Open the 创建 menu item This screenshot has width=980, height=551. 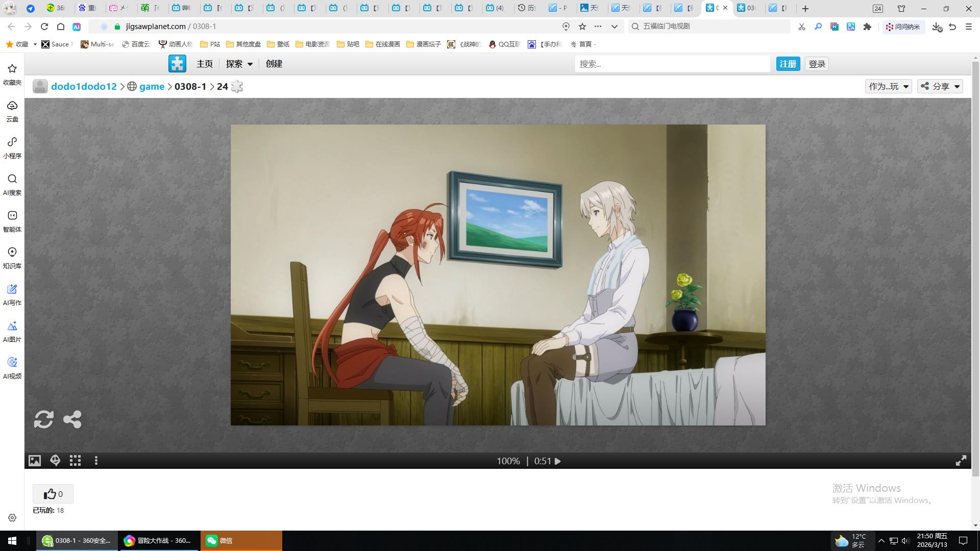274,64
